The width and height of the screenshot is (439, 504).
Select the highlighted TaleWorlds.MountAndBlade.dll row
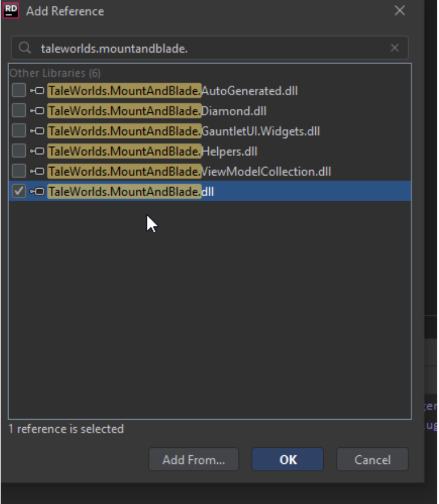point(210,192)
